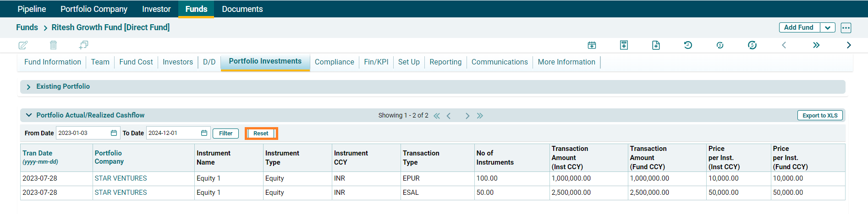Click the calendar-plus add event icon
The image size is (868, 214).
[x=592, y=45]
